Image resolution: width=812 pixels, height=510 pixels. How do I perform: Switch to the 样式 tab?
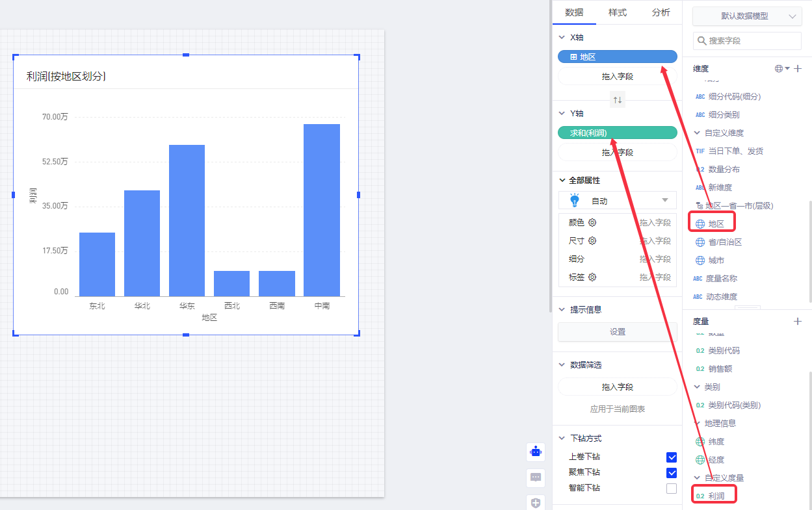(x=617, y=12)
